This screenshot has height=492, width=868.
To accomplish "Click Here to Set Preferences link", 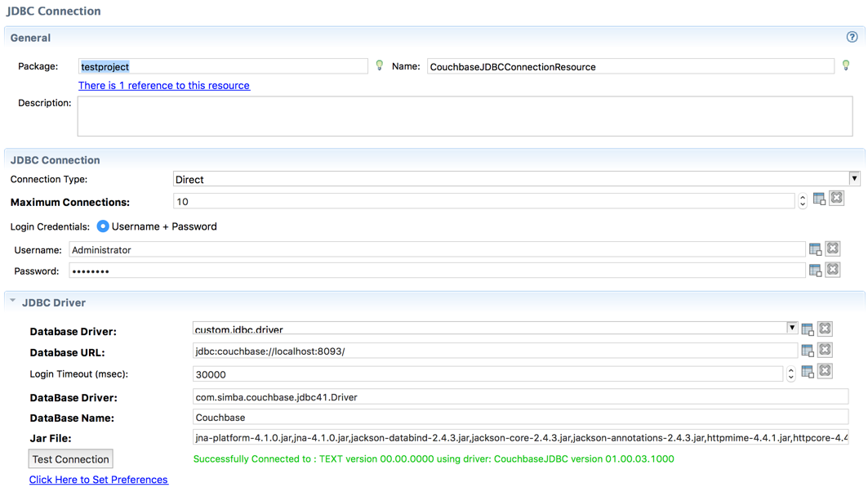I will tap(98, 479).
